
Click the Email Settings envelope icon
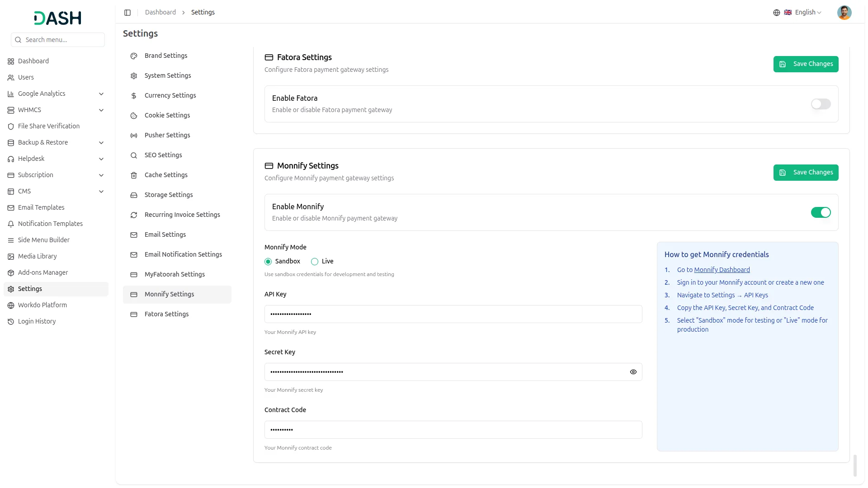click(134, 235)
